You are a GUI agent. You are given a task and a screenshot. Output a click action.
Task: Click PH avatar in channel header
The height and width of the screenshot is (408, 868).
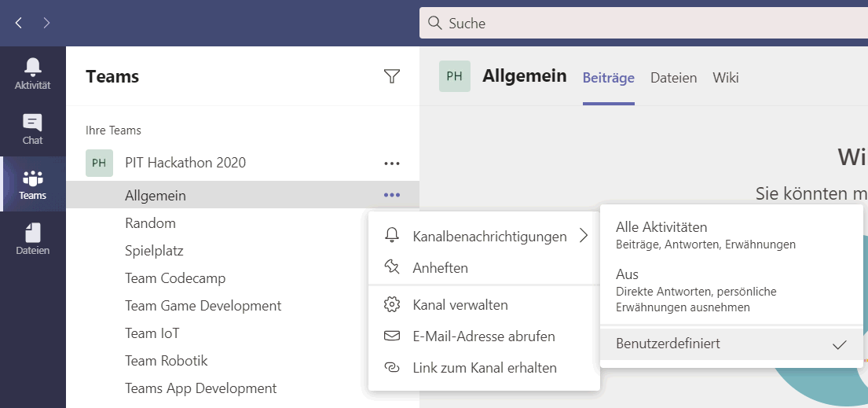(455, 76)
